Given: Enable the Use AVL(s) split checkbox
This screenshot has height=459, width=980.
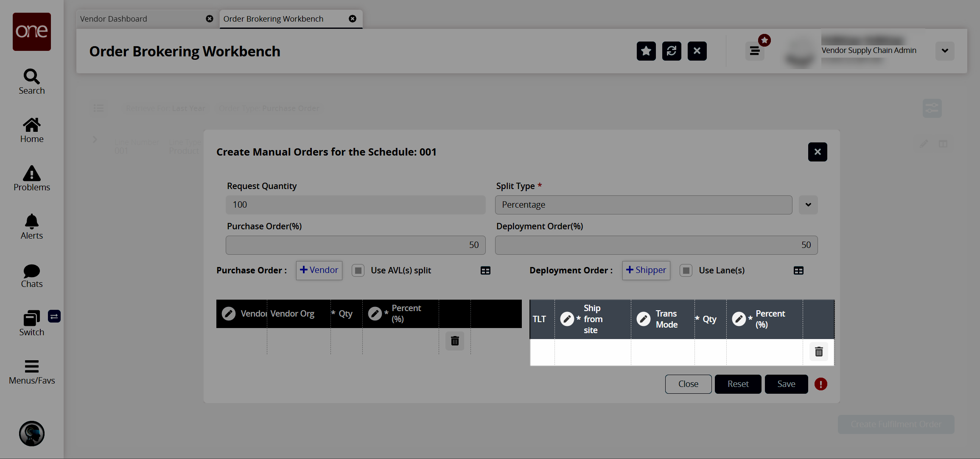Looking at the screenshot, I should click(x=358, y=270).
